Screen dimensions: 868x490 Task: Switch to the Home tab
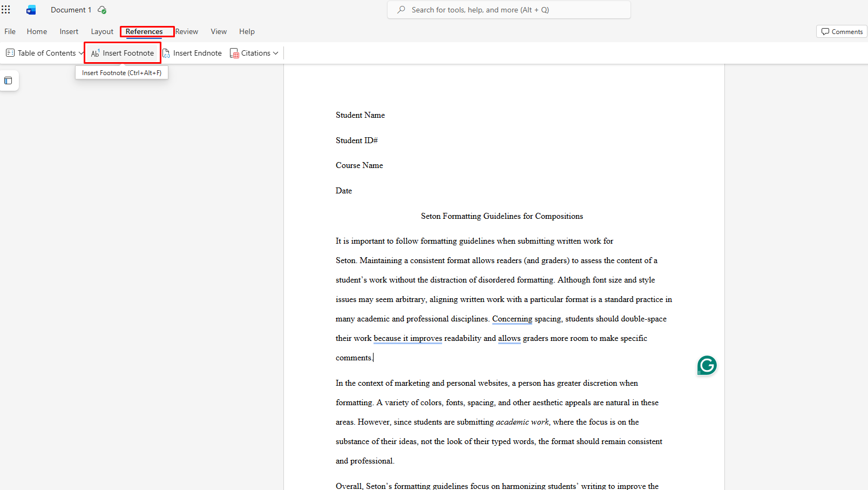(x=37, y=31)
